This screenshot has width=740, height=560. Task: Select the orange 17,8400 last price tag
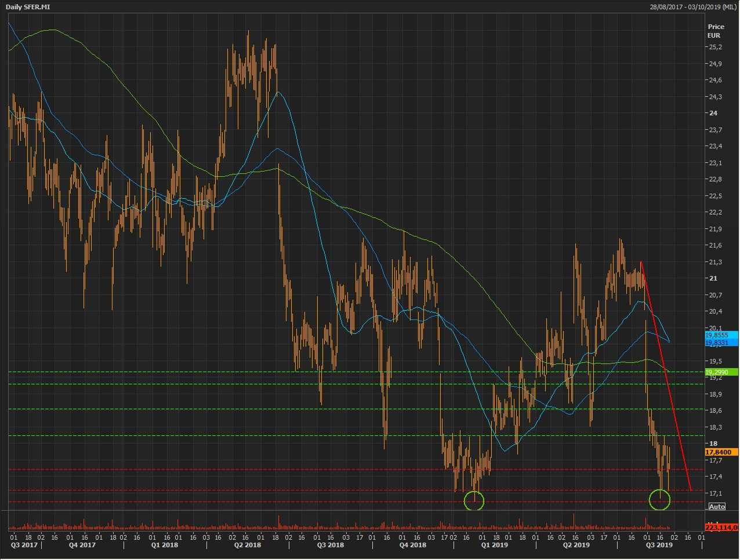(x=721, y=452)
